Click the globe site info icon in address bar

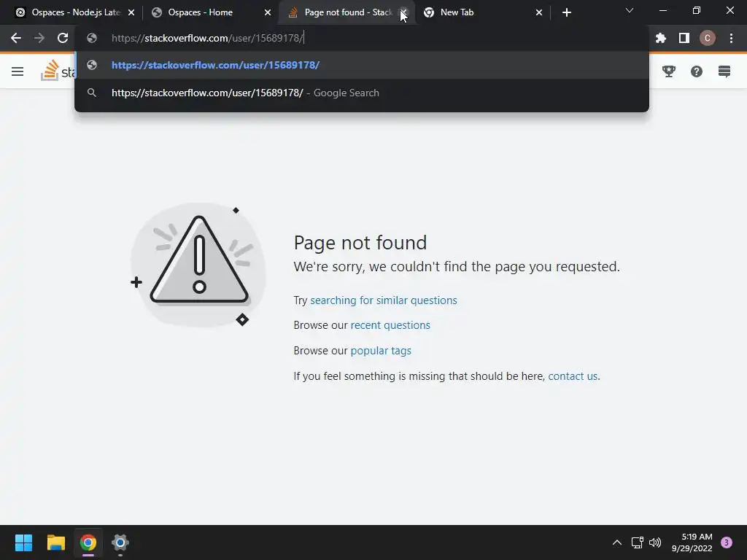pos(92,38)
